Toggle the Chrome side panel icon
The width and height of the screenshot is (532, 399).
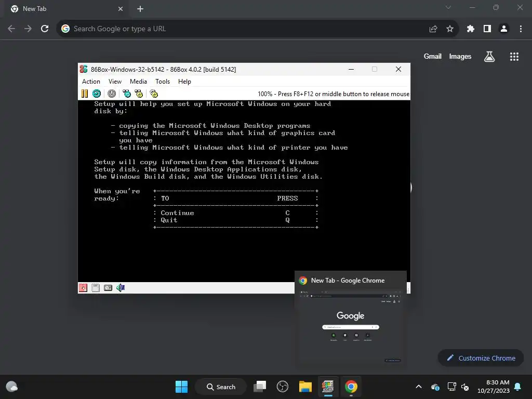pyautogui.click(x=487, y=29)
